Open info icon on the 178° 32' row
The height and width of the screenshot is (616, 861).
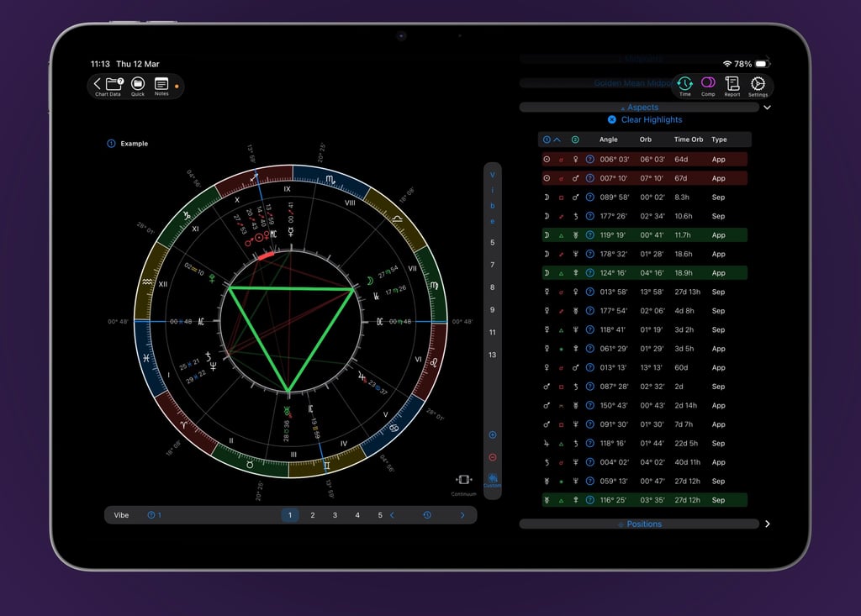(589, 254)
